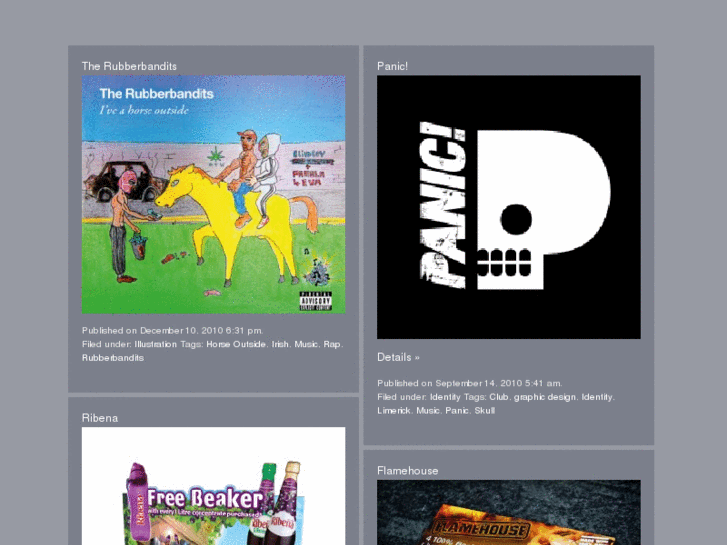Select the graphic design tag

click(545, 397)
